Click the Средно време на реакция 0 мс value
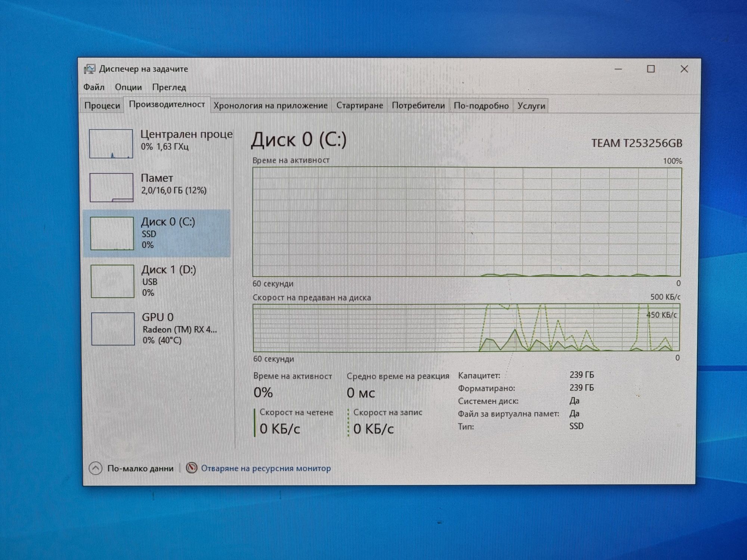747x560 pixels. click(x=361, y=393)
